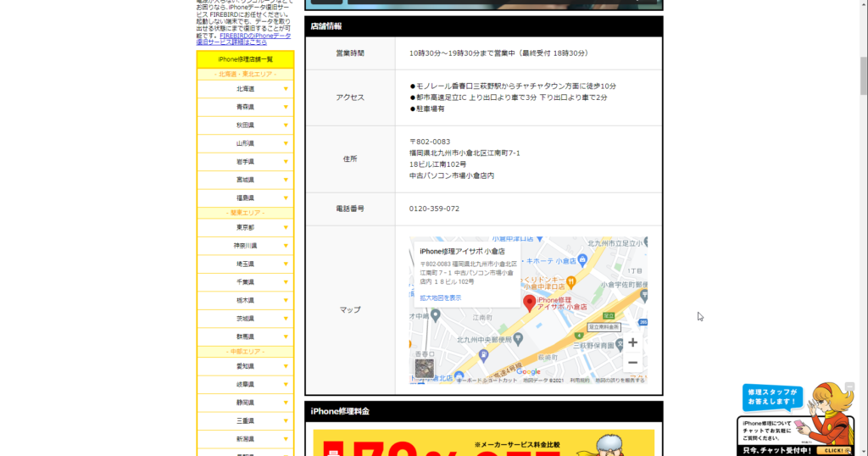Click the page vertical scrollbar thumb

click(863, 75)
